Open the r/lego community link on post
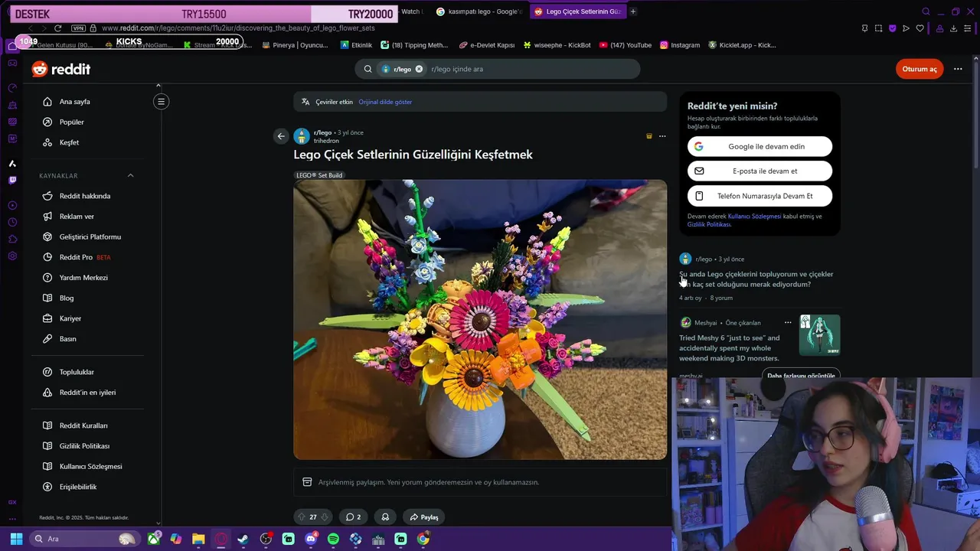980x551 pixels. 322,132
